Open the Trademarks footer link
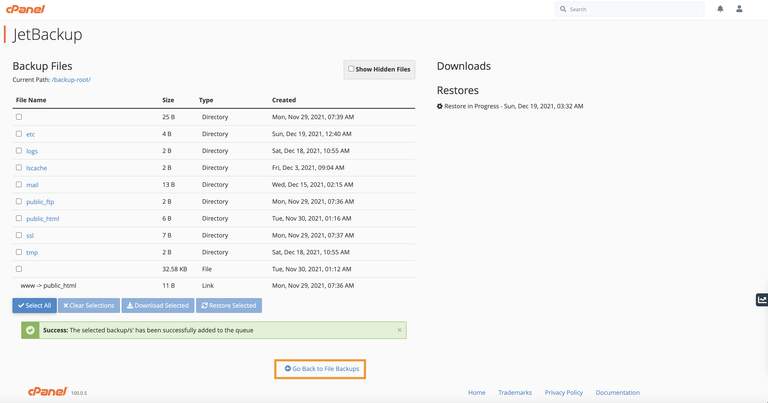Image resolution: width=768 pixels, height=403 pixels. tap(515, 392)
